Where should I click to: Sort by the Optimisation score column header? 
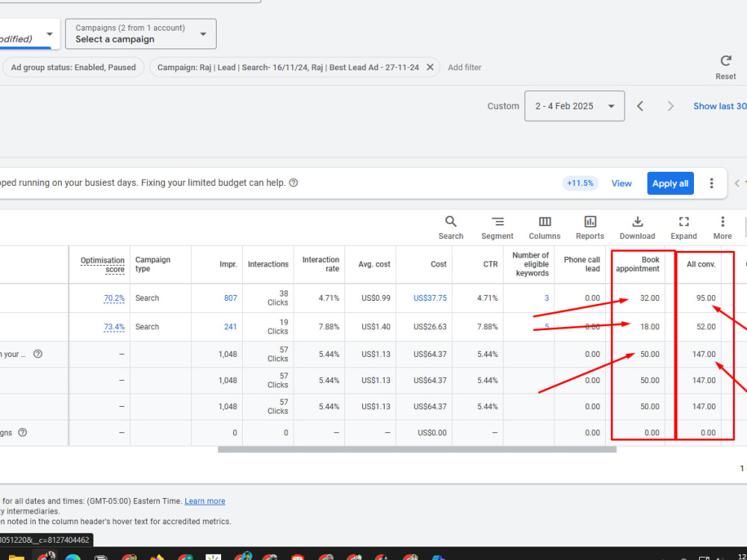click(x=102, y=264)
